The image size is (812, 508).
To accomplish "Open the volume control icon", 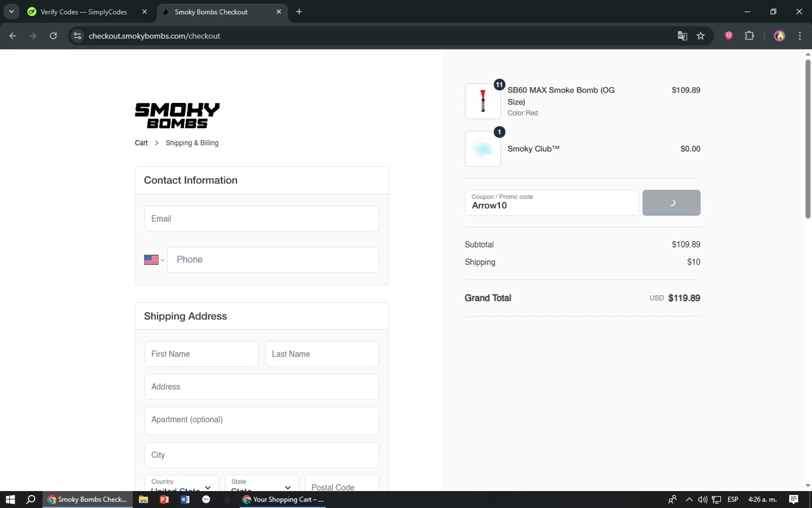I will [x=703, y=499].
